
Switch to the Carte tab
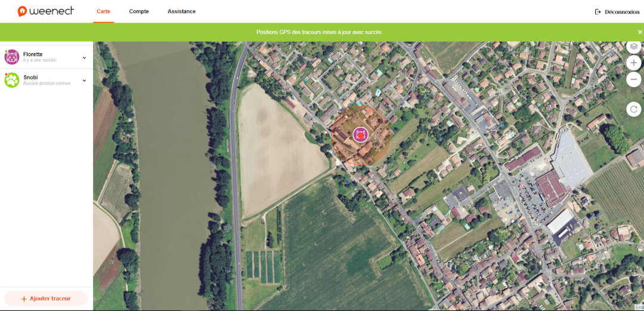(x=103, y=11)
